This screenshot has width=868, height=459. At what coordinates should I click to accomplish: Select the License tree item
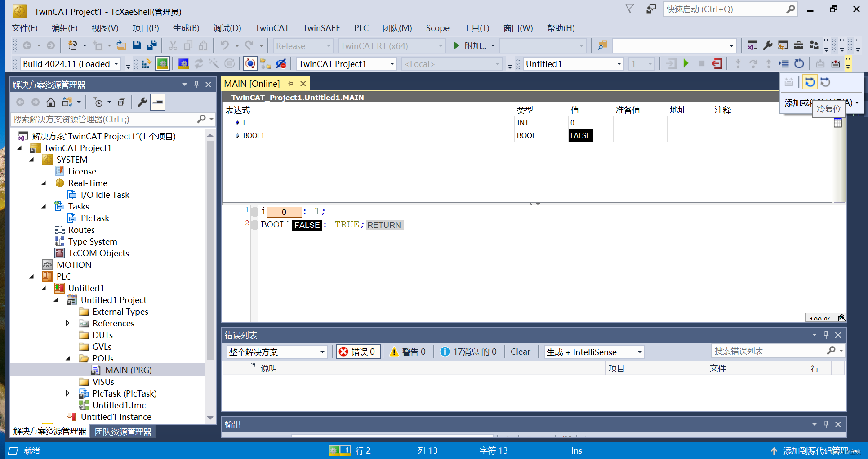82,171
